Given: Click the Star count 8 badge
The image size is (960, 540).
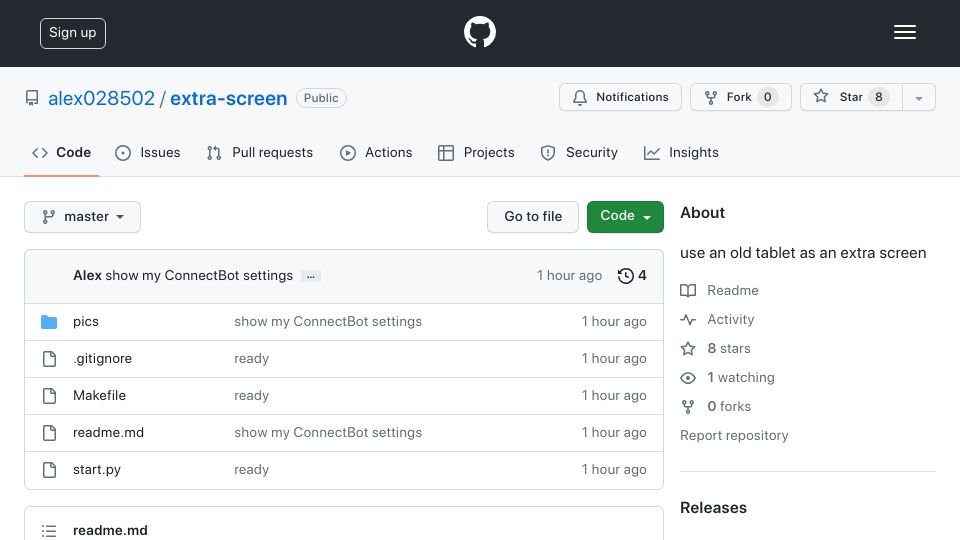Looking at the screenshot, I should click(879, 97).
